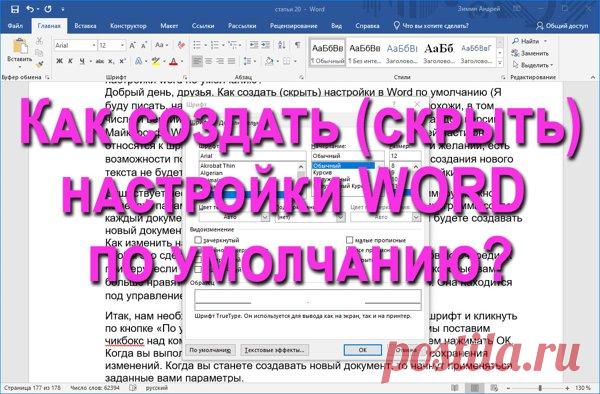Switch to the Рецензирование tab
Screen dimensions: 600x394
point(293,26)
